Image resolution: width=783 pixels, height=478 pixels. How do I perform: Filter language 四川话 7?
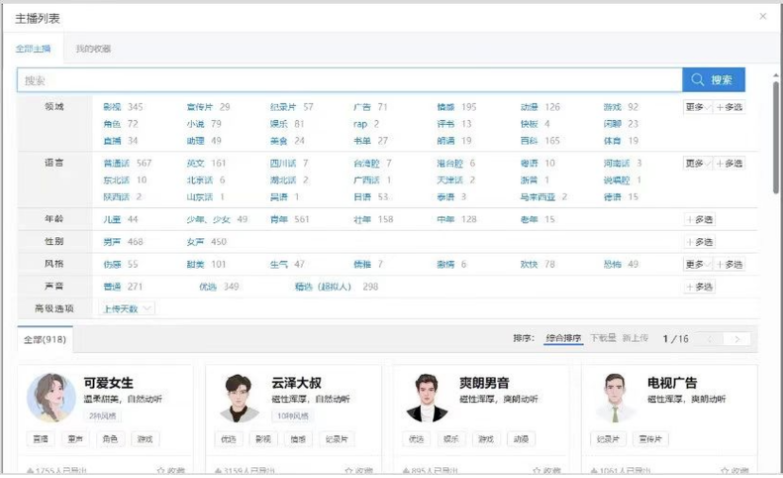click(289, 163)
